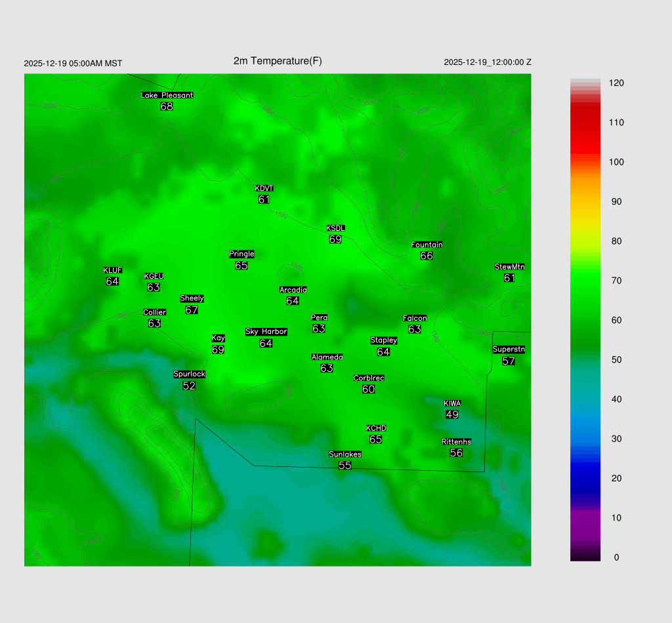
Task: Select the Fountain station label
Action: click(x=427, y=245)
